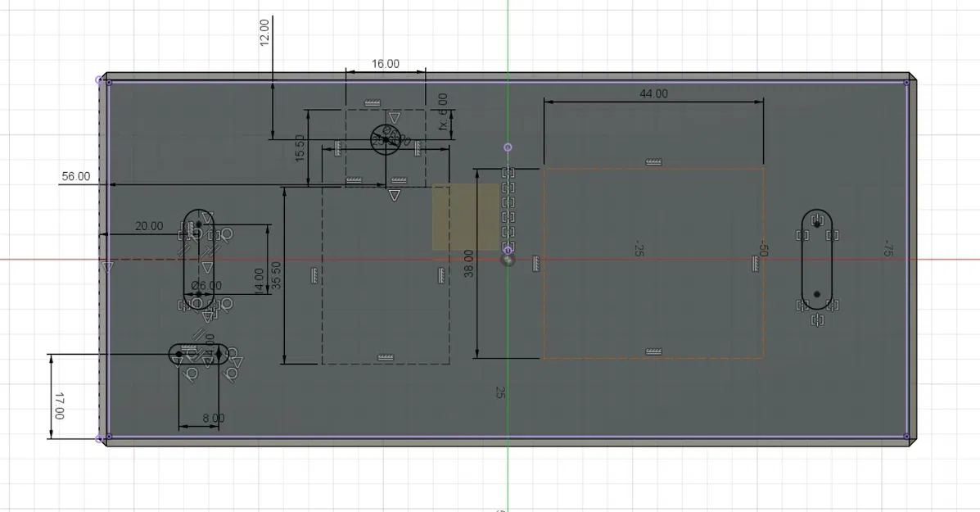Click horizontal constraint icon on orange rectangle top edge
This screenshot has width=980, height=512.
click(653, 162)
